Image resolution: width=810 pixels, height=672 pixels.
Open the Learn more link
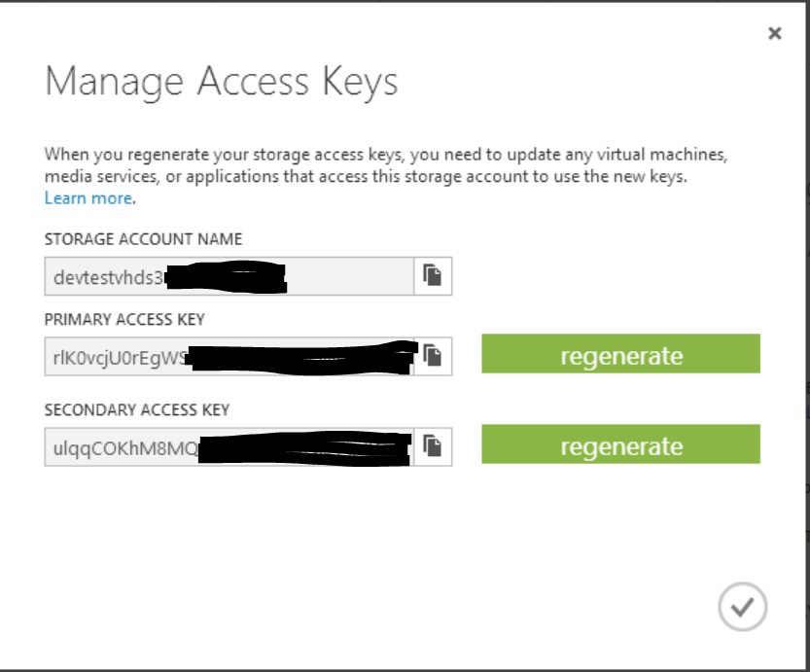click(88, 198)
